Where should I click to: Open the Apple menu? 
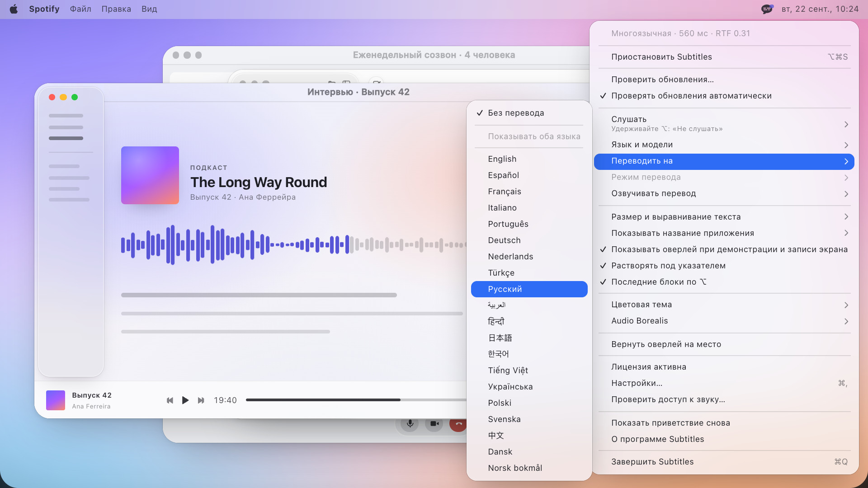click(x=14, y=9)
